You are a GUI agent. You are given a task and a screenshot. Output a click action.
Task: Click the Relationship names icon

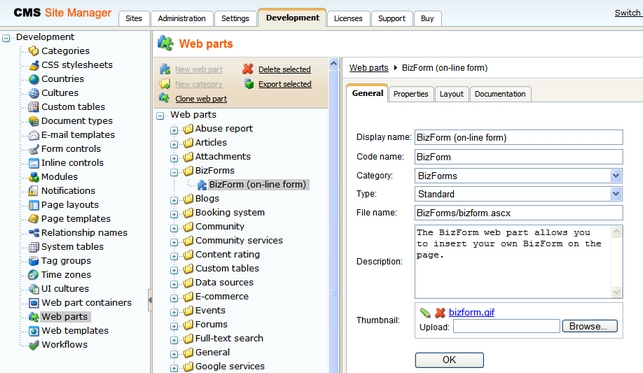[34, 232]
